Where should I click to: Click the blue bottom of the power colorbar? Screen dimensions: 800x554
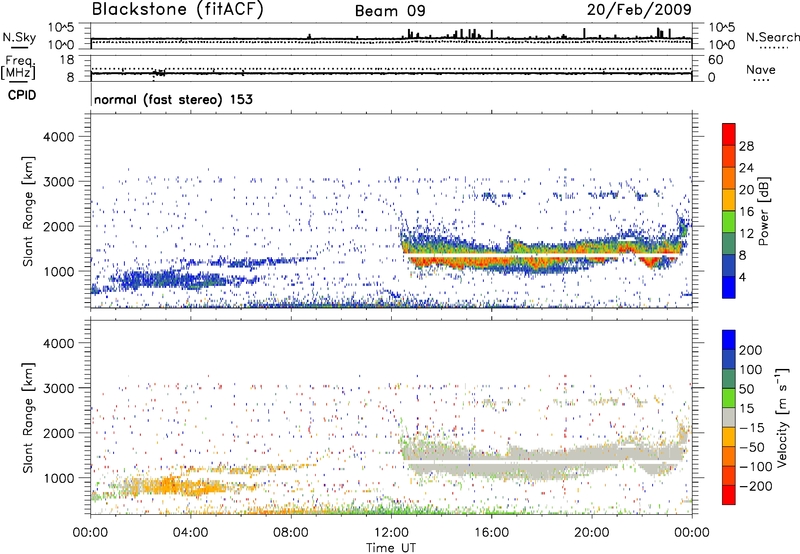coord(729,287)
